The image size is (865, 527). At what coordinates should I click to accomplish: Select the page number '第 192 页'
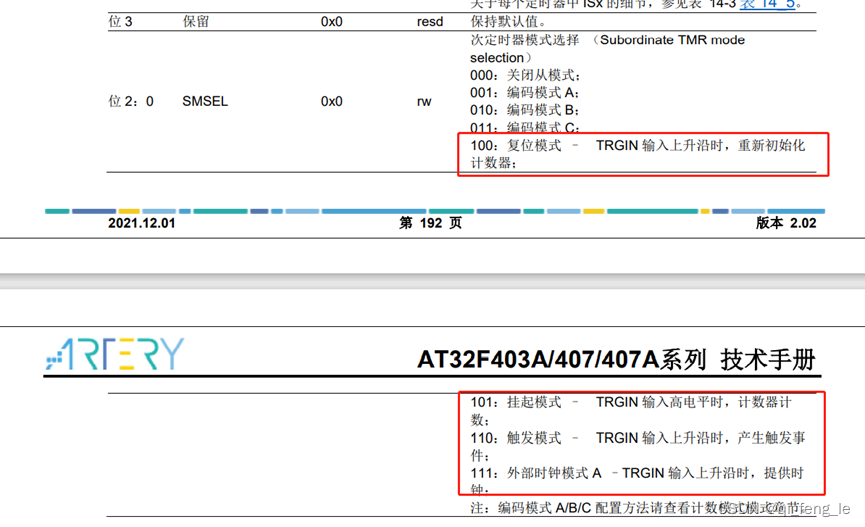[431, 223]
